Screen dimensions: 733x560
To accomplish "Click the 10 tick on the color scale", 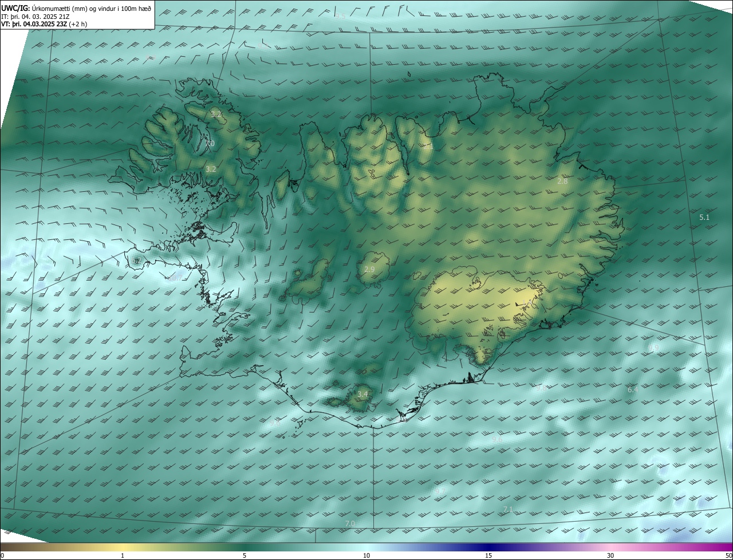I will (366, 555).
